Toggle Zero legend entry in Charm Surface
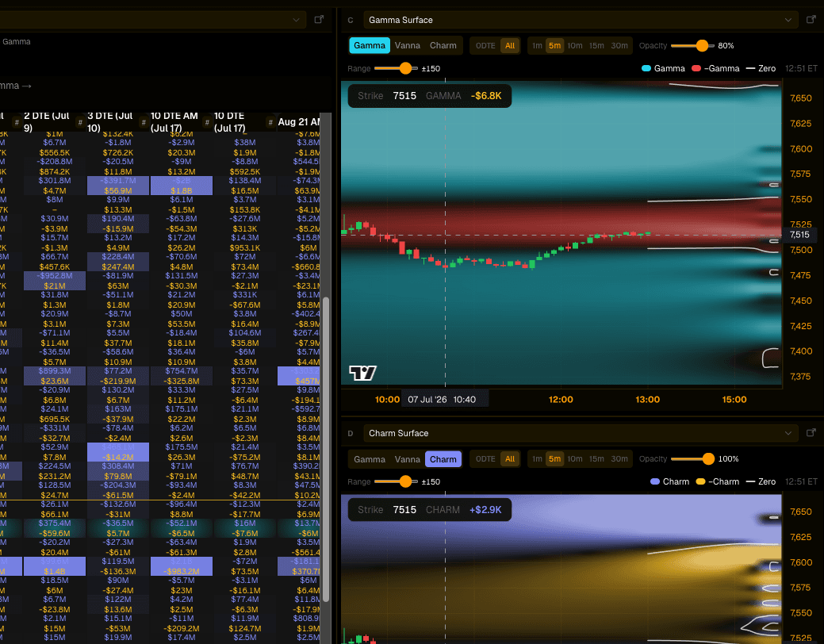This screenshot has width=824, height=644. pyautogui.click(x=761, y=481)
